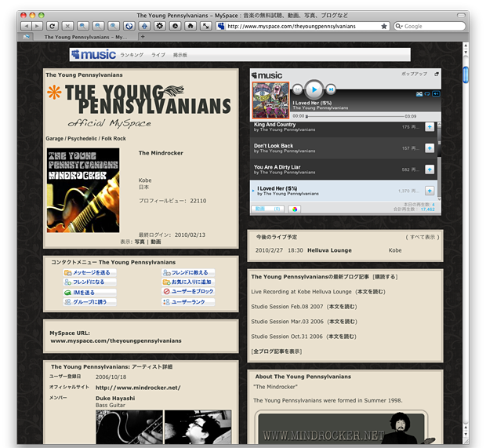The height and width of the screenshot is (448, 486).
Task: Skip to next track in music player
Action: 331,89
